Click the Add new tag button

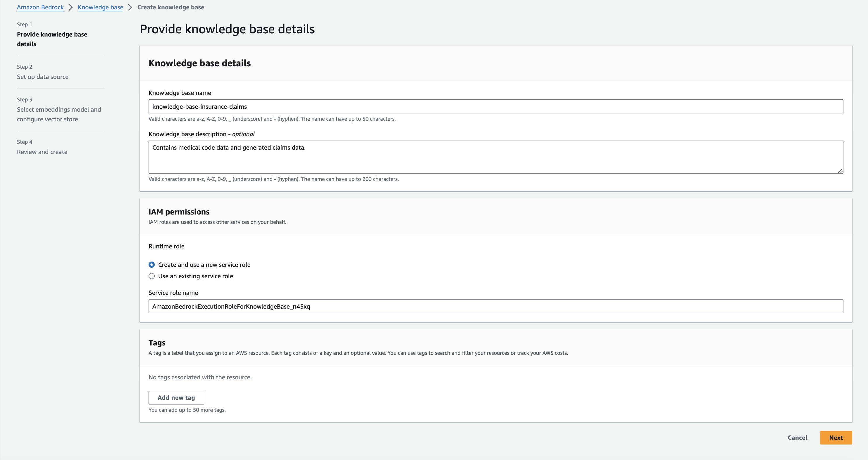coord(176,397)
